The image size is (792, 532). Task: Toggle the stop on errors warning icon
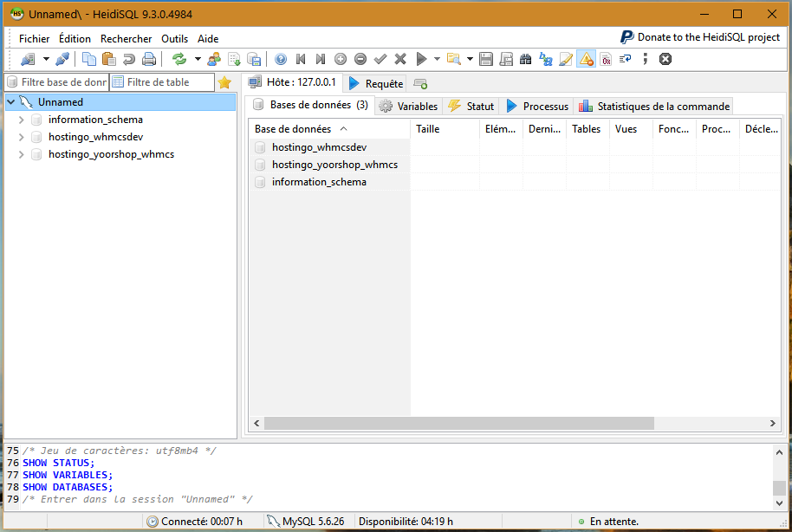tap(587, 59)
